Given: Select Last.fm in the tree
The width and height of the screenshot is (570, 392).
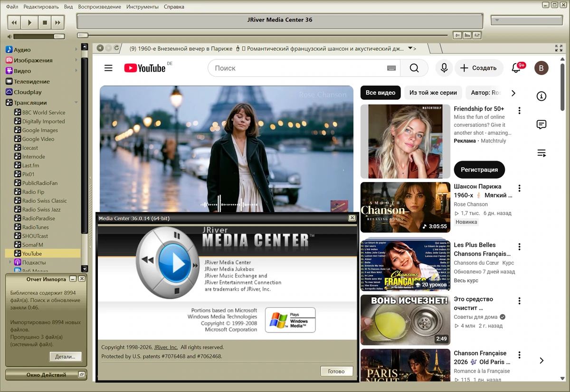Looking at the screenshot, I should point(30,165).
